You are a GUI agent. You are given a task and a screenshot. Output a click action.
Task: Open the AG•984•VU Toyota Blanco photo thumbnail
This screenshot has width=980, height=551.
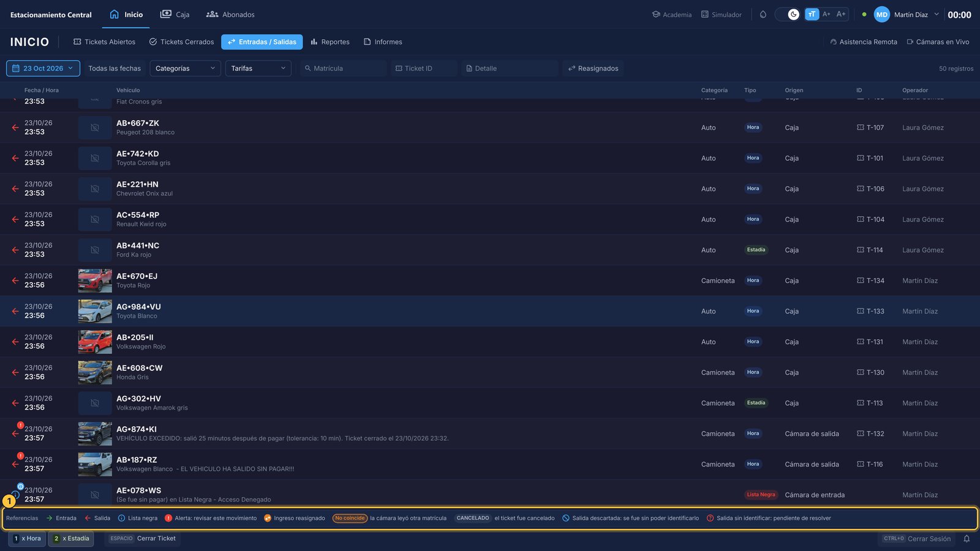pyautogui.click(x=95, y=311)
